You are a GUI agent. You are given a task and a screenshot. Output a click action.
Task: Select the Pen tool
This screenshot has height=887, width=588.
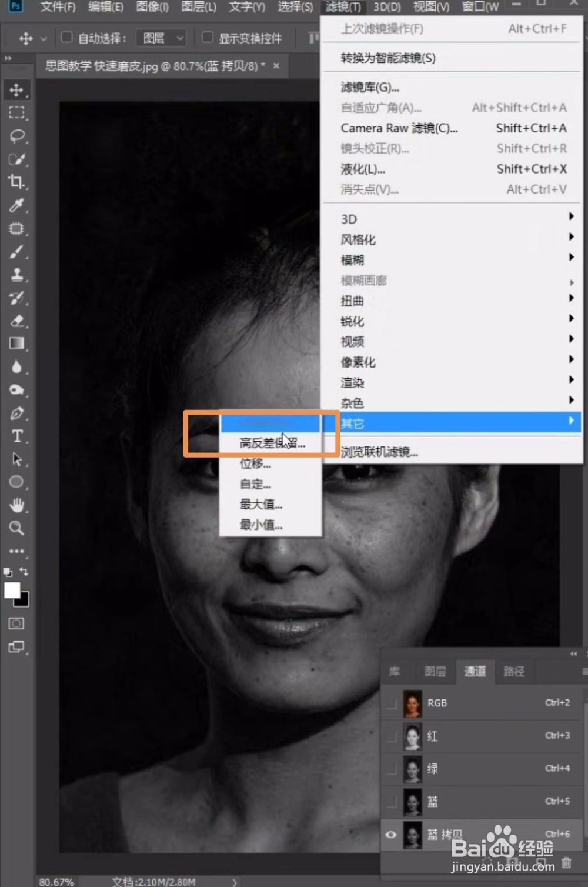pos(16,413)
